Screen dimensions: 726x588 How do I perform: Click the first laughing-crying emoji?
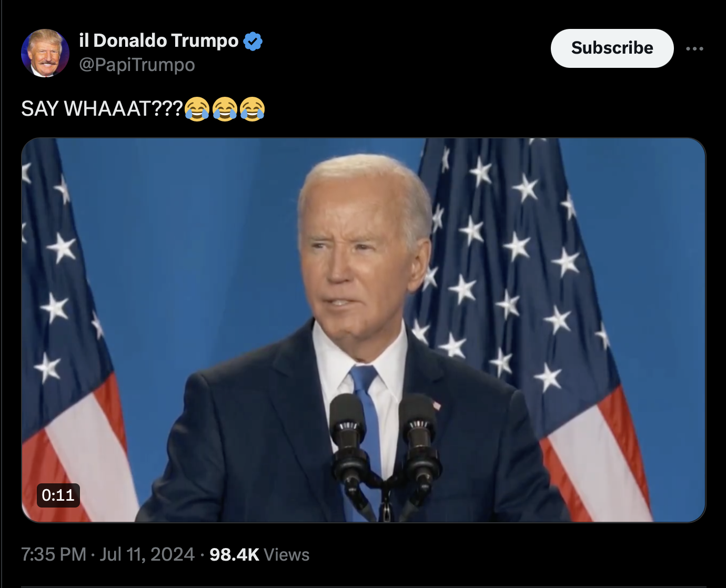tap(197, 109)
